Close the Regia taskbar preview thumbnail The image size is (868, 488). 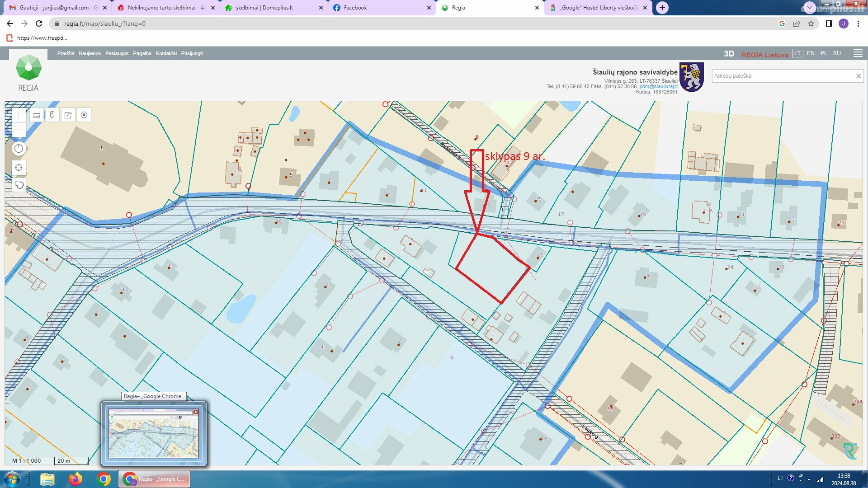(196, 412)
